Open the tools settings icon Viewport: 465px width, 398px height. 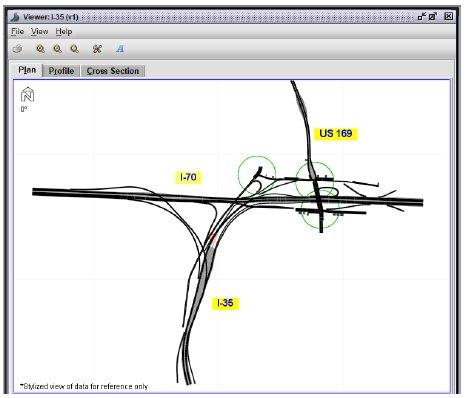click(97, 49)
